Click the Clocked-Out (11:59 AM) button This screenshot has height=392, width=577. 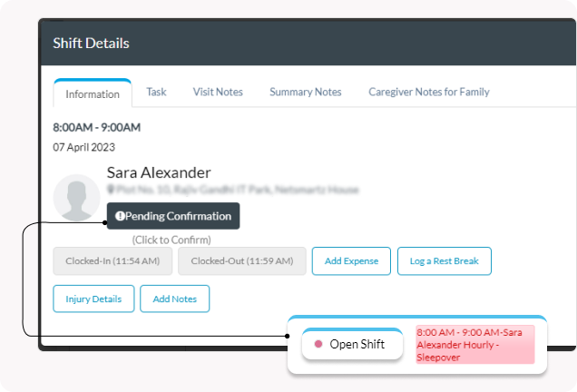coord(242,261)
